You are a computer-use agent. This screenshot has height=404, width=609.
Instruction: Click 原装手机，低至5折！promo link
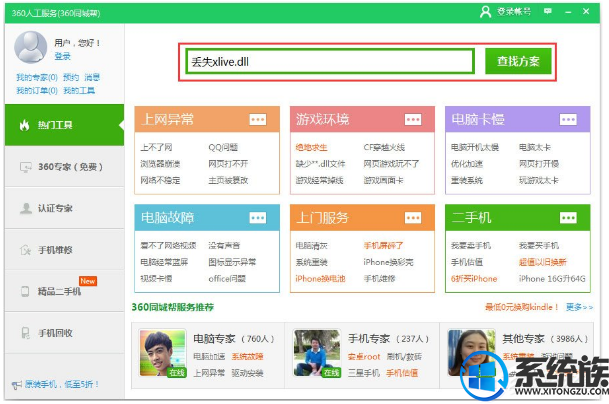coord(62,385)
